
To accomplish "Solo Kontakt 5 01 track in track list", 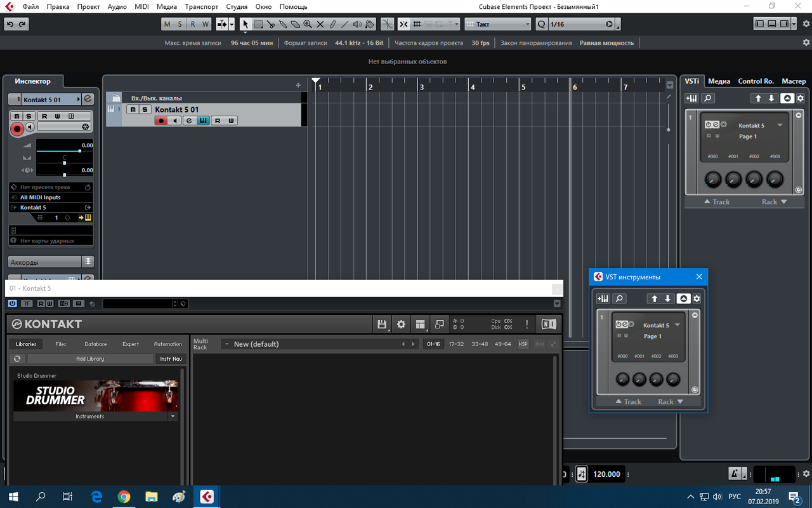I will [x=144, y=109].
